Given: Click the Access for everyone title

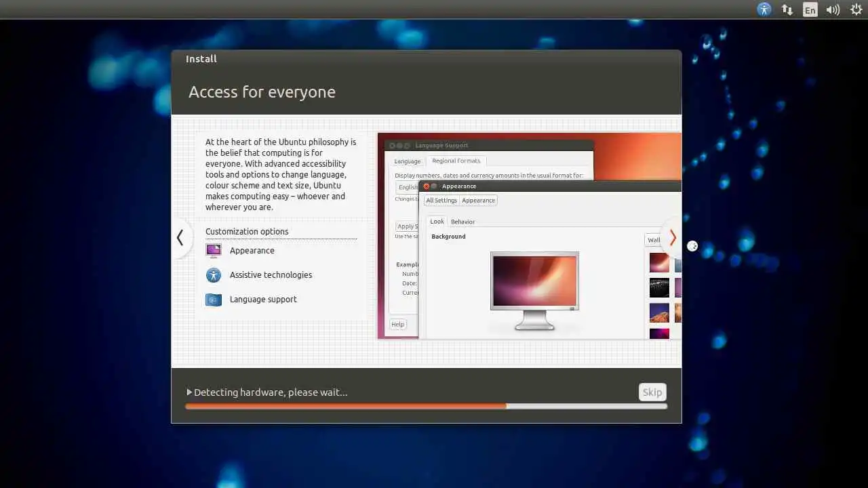Looking at the screenshot, I should [262, 92].
